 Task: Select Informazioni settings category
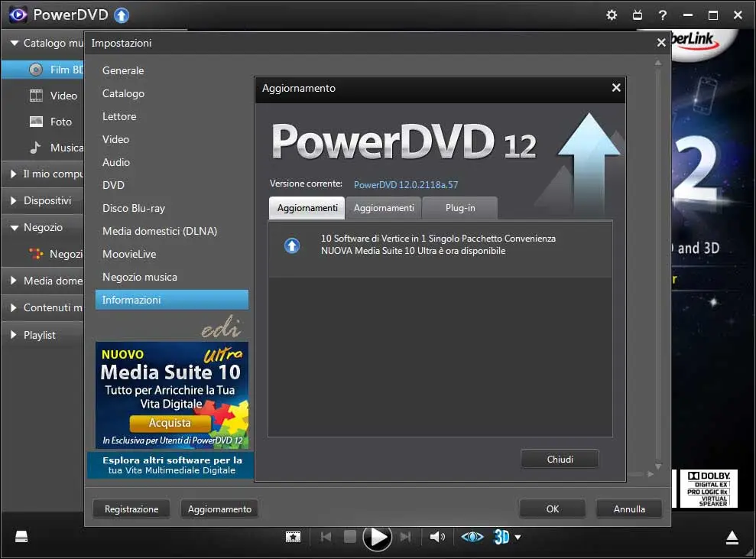(x=172, y=300)
